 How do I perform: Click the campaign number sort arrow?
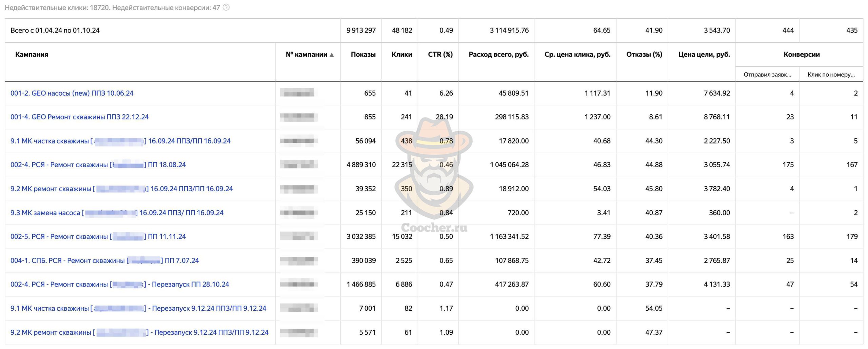coord(332,55)
